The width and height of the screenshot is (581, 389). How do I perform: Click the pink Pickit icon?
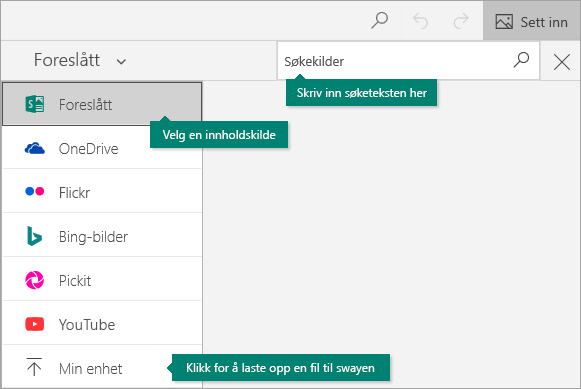coord(35,280)
